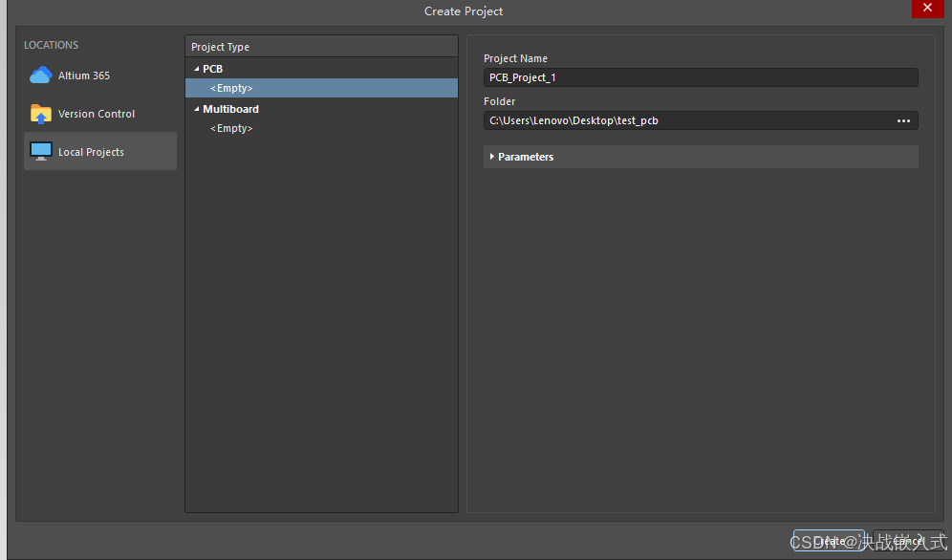Click the Multiboard tree node label
The width and height of the screenshot is (952, 560).
(230, 109)
